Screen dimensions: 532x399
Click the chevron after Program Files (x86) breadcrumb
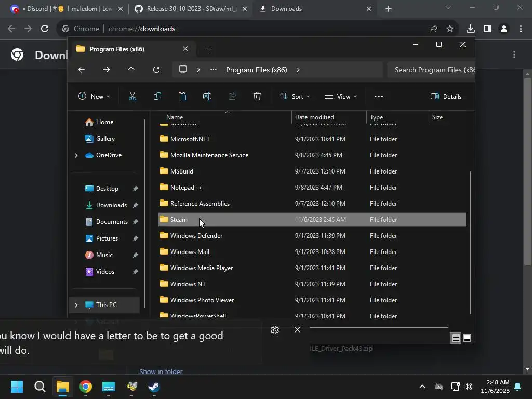tap(298, 70)
